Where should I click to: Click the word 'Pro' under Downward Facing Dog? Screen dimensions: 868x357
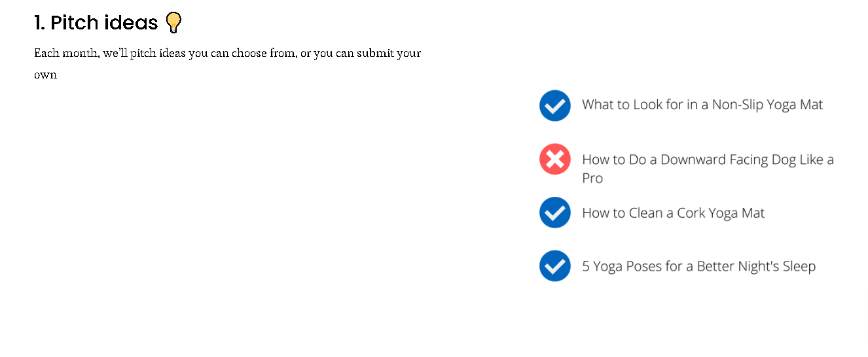[x=592, y=178]
